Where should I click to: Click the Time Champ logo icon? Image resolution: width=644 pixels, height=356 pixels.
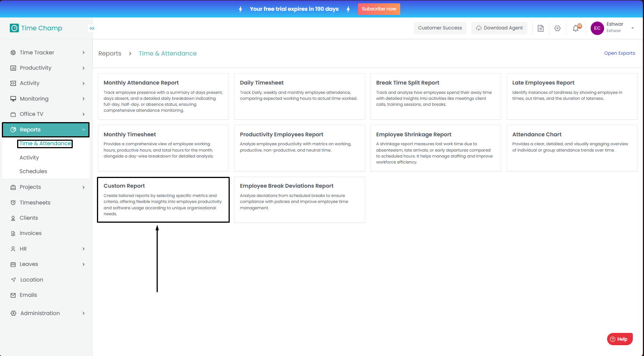coord(14,28)
